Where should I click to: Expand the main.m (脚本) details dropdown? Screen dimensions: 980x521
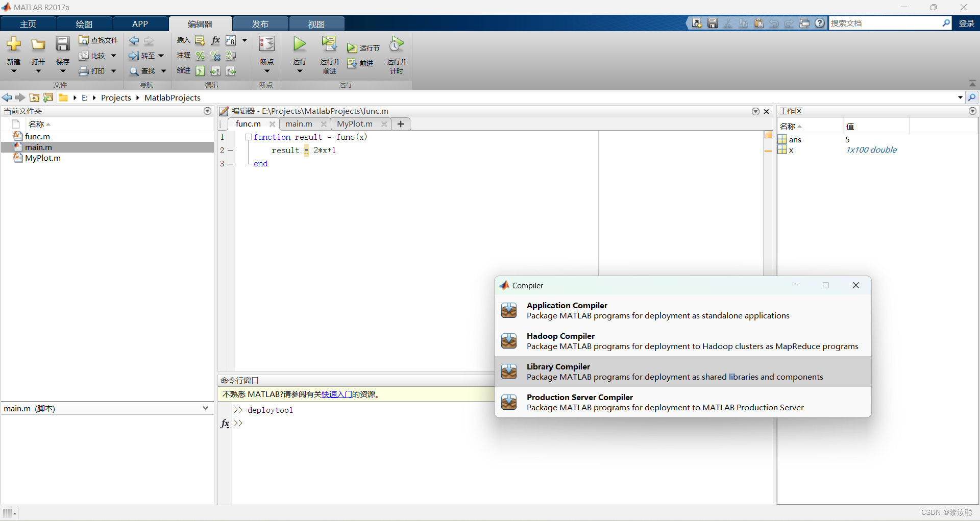[x=205, y=408]
